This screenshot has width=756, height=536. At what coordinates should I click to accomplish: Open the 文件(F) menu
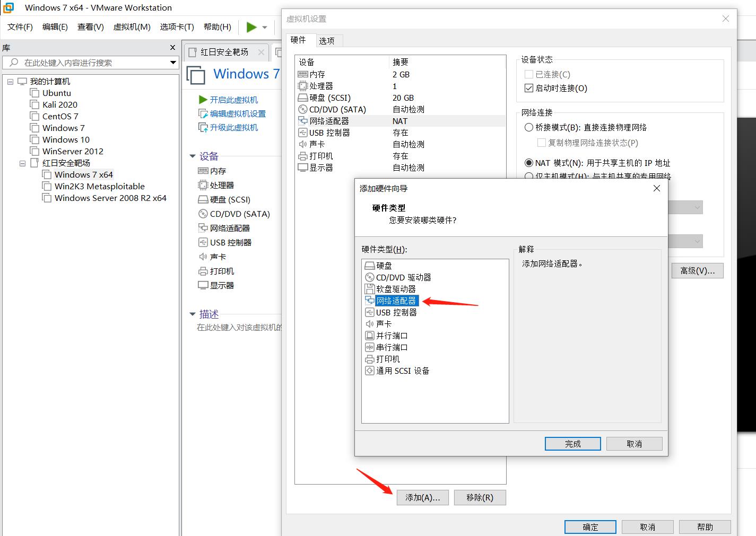coord(20,27)
